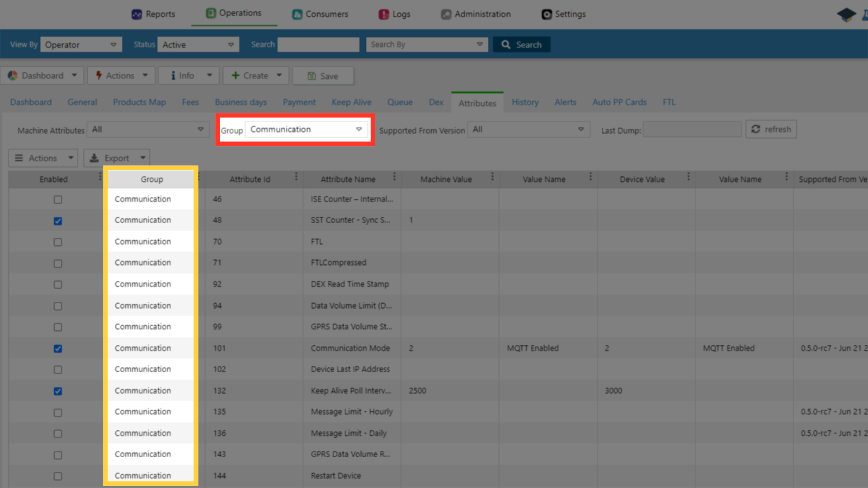
Task: Click the refresh button
Action: (x=771, y=129)
